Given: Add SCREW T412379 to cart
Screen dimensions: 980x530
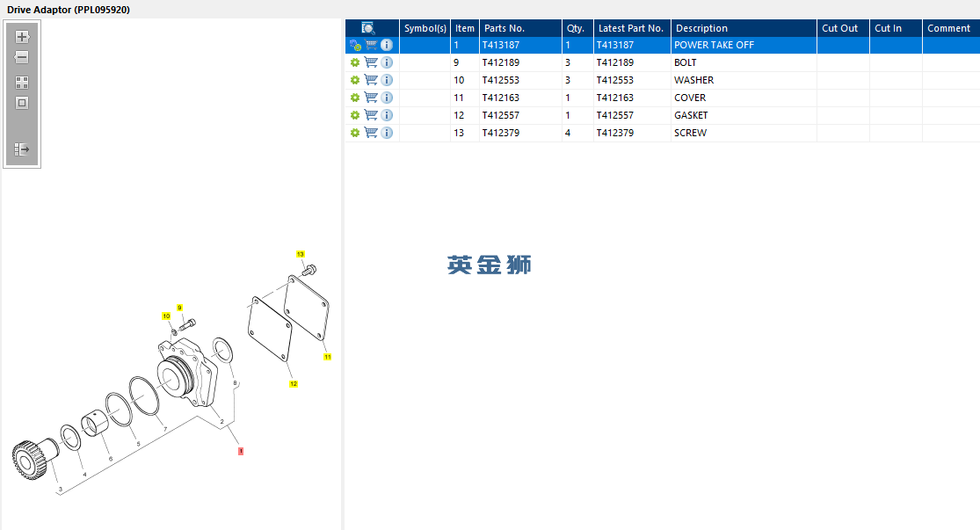Looking at the screenshot, I should (371, 133).
